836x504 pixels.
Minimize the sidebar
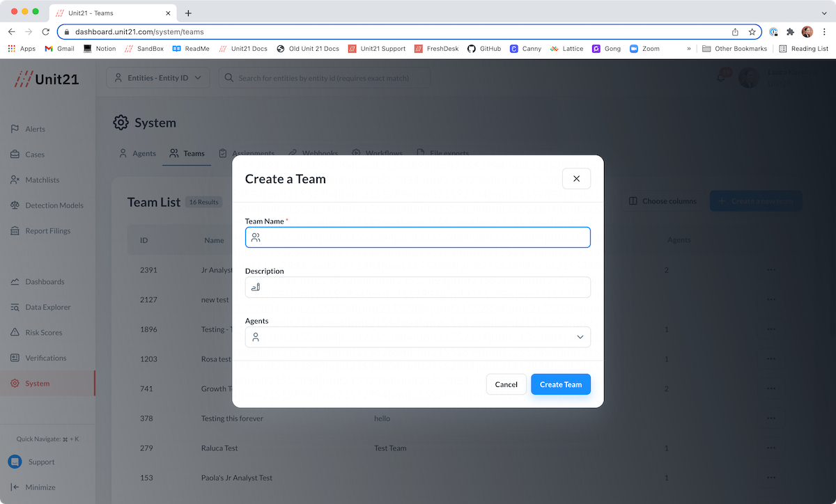[x=33, y=487]
